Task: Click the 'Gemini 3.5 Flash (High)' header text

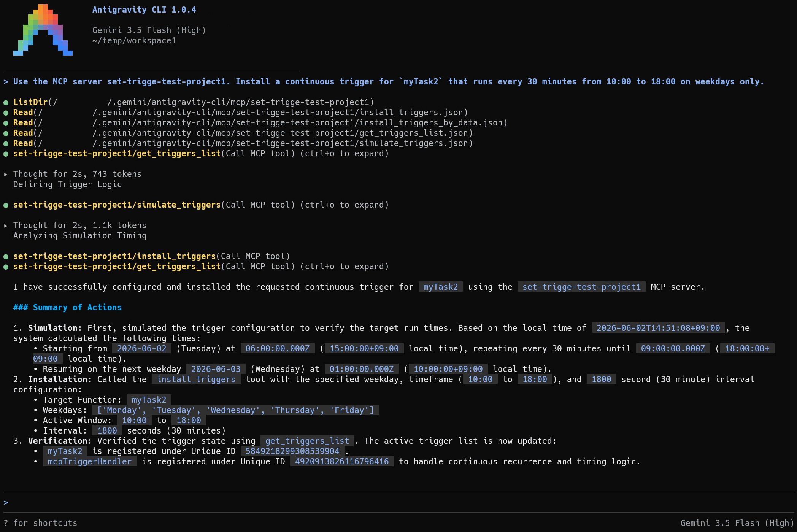Action: click(x=149, y=30)
